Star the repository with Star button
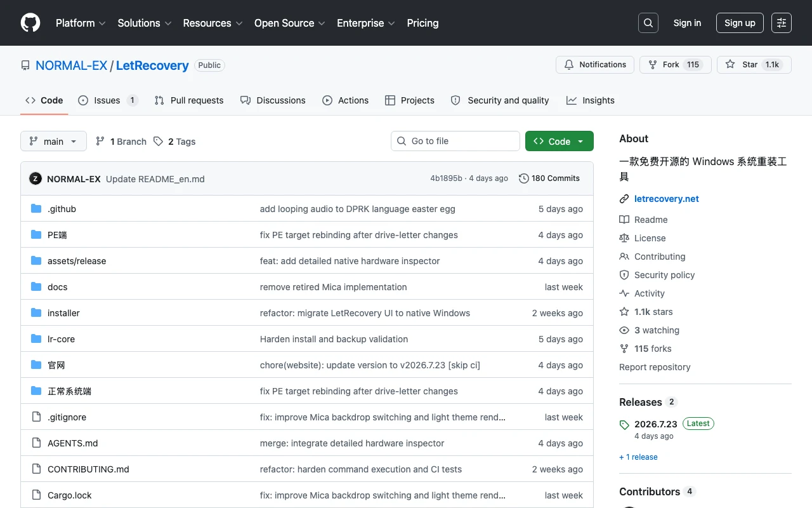Viewport: 812px width, 508px height. pyautogui.click(x=754, y=65)
